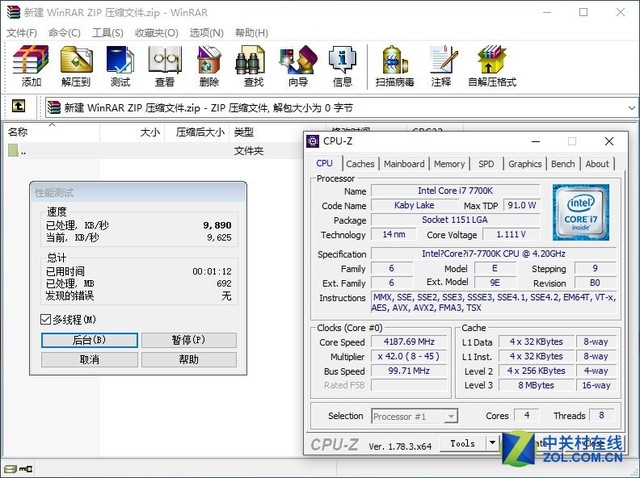The height and width of the screenshot is (478, 640).
Task: Switch to the Caches tab in CPU-Z
Action: (x=360, y=164)
